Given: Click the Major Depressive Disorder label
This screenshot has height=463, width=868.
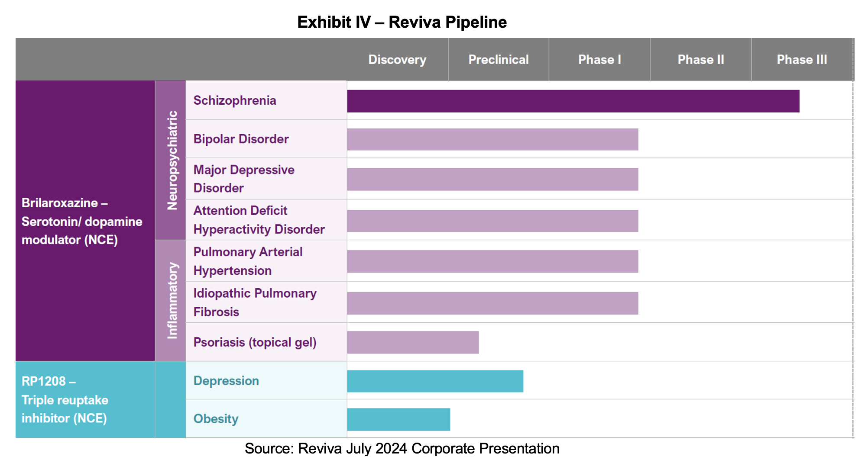Looking at the screenshot, I should pyautogui.click(x=244, y=179).
